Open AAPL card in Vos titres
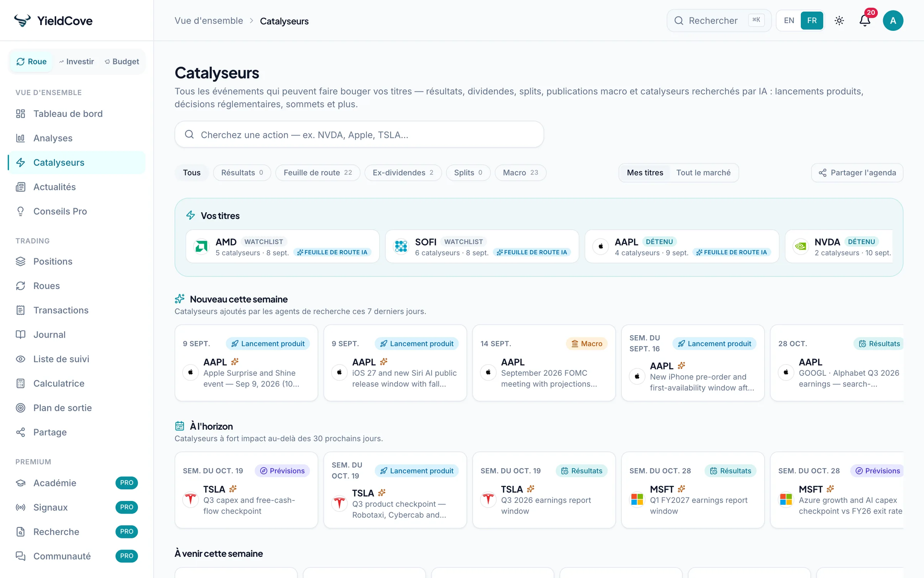Image resolution: width=924 pixels, height=578 pixels. 681,246
